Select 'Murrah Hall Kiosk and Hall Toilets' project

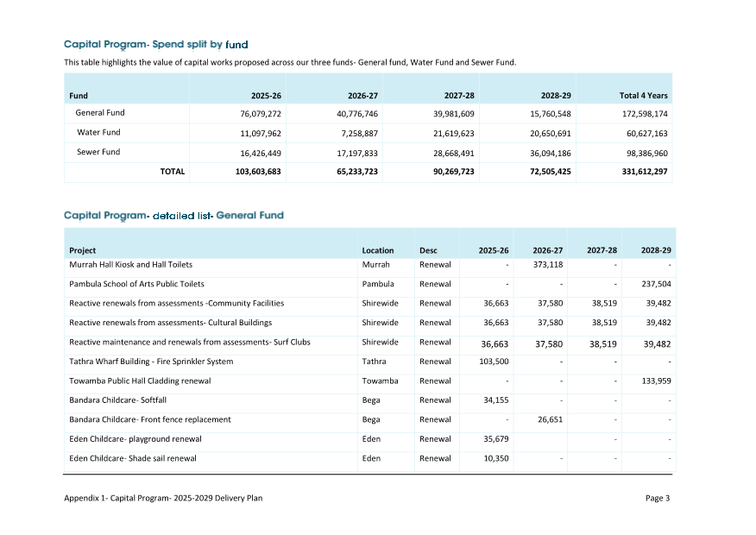[131, 265]
